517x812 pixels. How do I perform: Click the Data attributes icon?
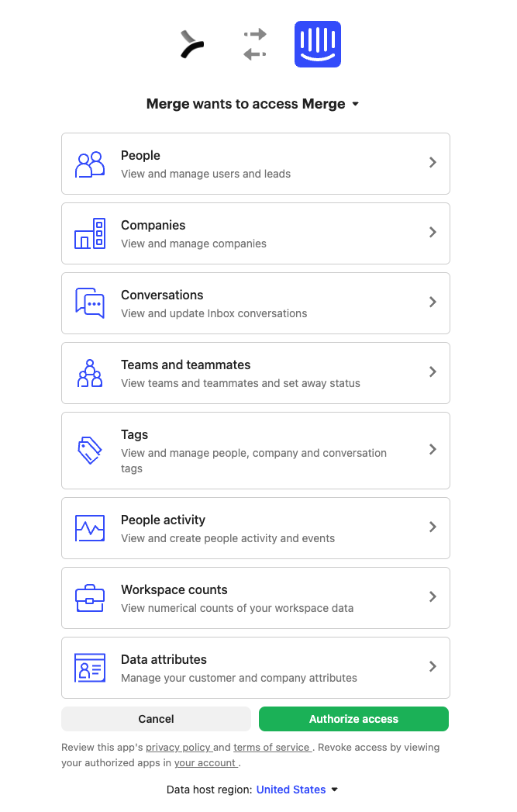[90, 668]
